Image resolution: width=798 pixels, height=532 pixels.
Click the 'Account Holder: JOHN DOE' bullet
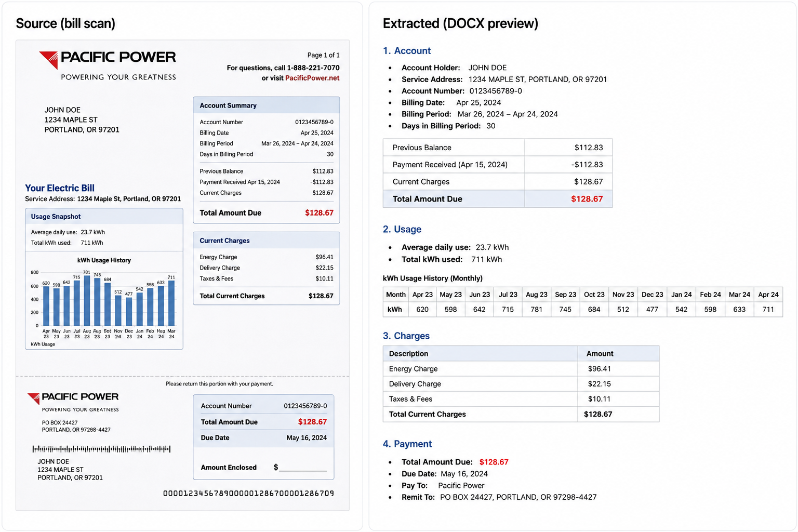pos(454,68)
